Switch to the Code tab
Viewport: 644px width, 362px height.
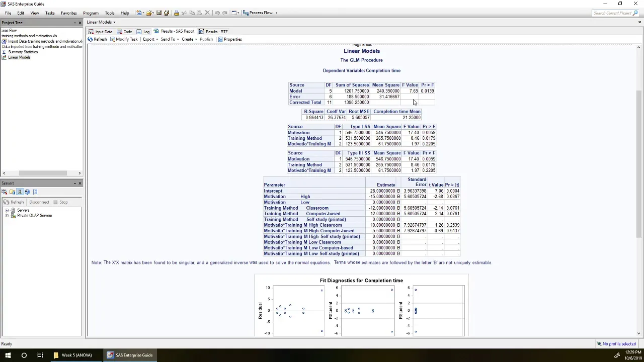point(124,32)
